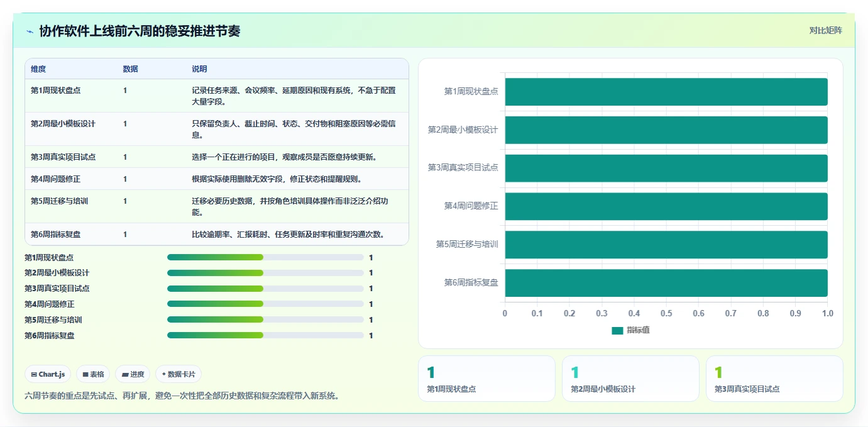Click the icon inside the 进度 chip
The height and width of the screenshot is (427, 868).
[125, 374]
